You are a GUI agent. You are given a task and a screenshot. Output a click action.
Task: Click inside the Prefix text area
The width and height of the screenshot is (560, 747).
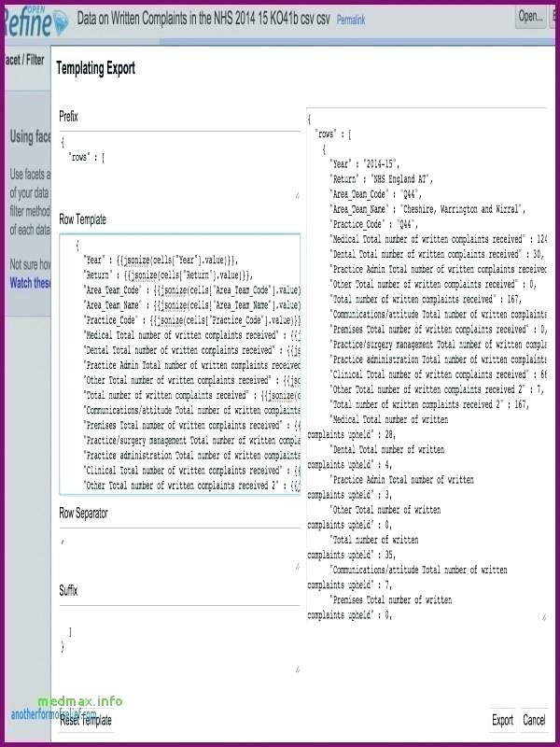coord(179,165)
